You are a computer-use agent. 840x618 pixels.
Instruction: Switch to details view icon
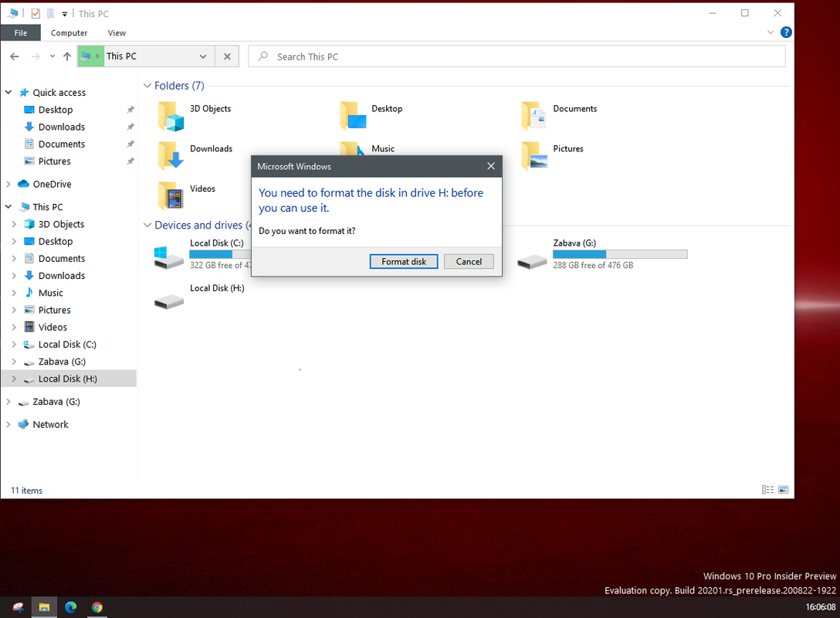(x=767, y=489)
